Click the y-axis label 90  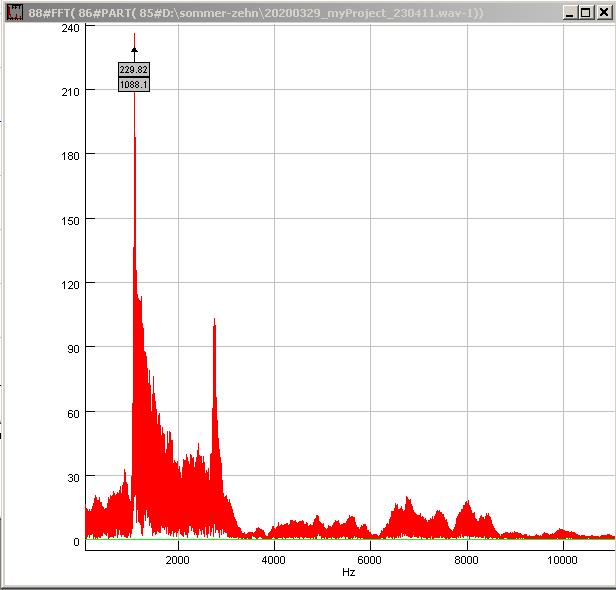[73, 349]
